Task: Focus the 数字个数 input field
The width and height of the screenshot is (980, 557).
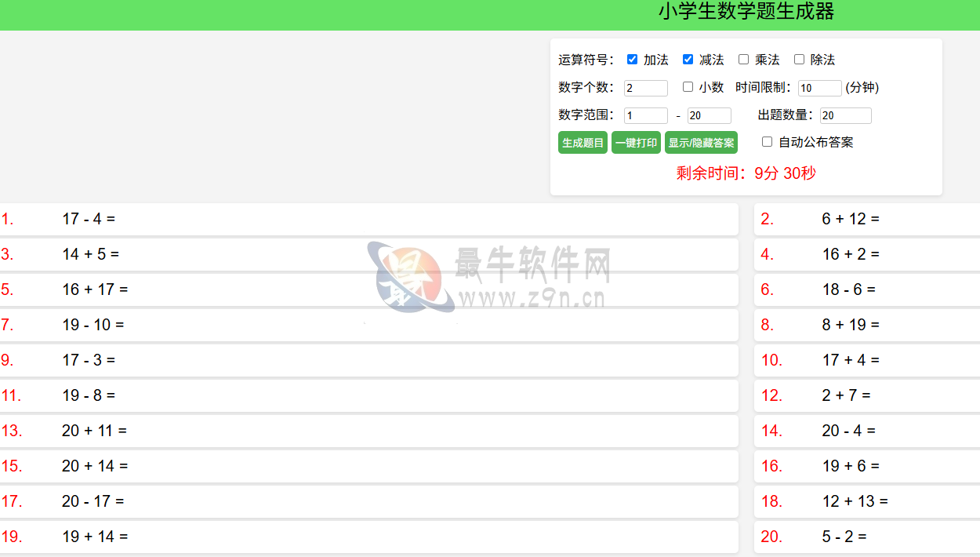Action: click(645, 88)
